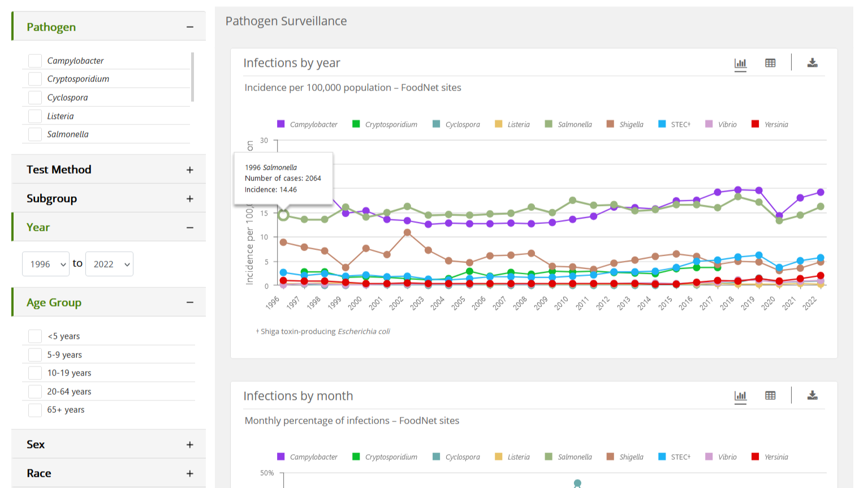Viewport: 868px width, 488px height.
Task: Select the 5-9 years age group
Action: coord(35,355)
